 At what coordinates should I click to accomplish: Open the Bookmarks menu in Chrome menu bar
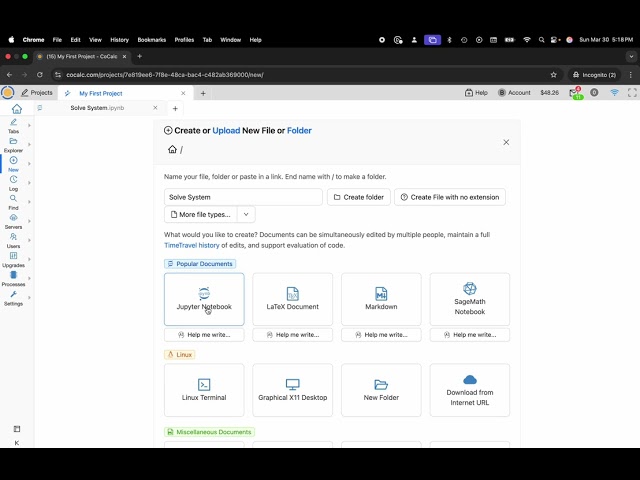point(152,40)
